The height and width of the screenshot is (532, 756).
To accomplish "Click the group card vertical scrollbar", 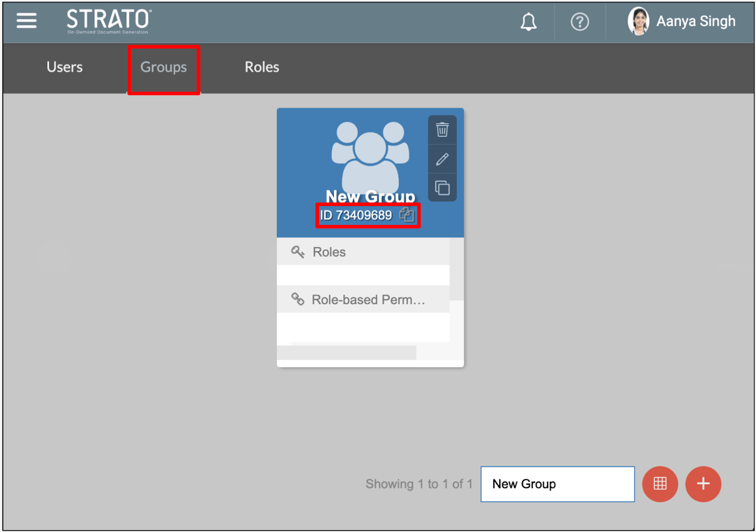I will coord(456,269).
